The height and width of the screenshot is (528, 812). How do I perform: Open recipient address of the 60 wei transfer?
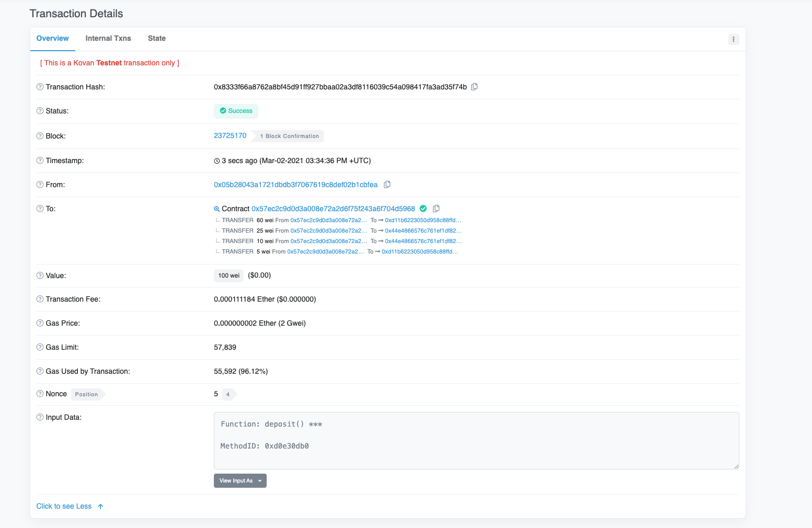coord(423,220)
